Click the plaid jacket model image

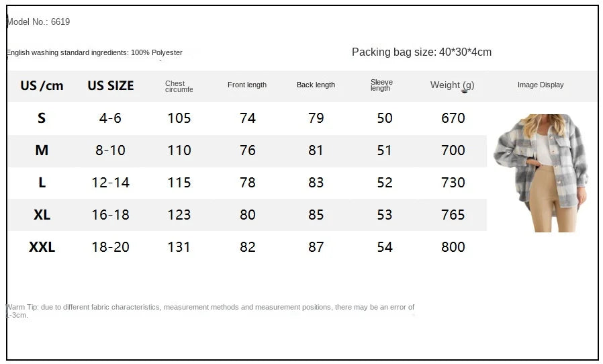541,173
